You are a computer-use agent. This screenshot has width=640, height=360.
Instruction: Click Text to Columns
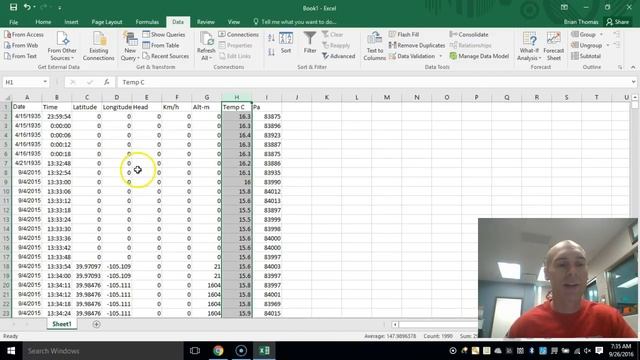(x=374, y=46)
